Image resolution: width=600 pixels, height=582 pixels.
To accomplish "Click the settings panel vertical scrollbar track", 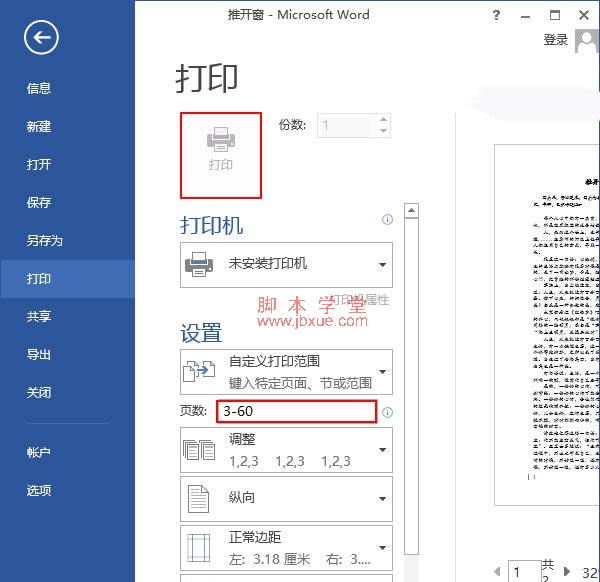I will pos(411,386).
